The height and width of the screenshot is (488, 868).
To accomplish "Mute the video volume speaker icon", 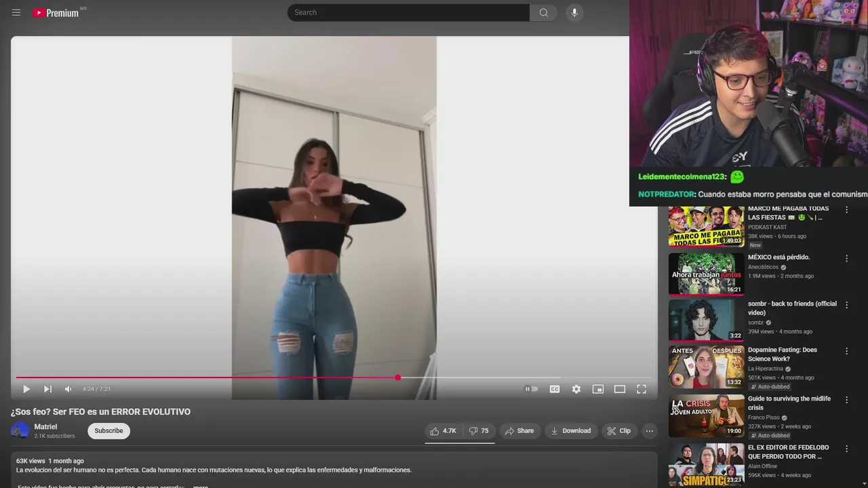I will [x=68, y=389].
